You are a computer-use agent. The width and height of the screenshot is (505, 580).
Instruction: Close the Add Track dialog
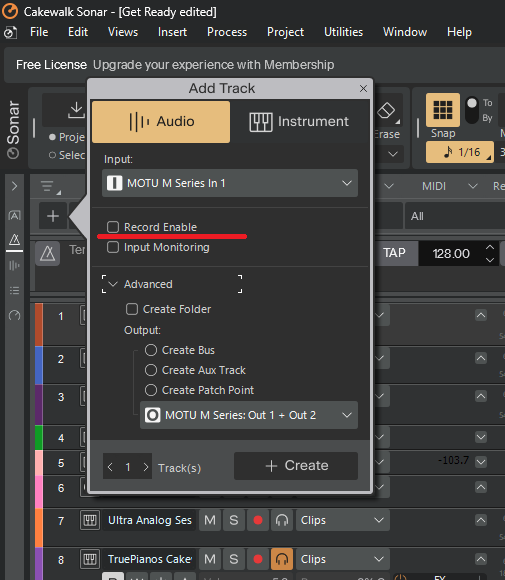(363, 88)
